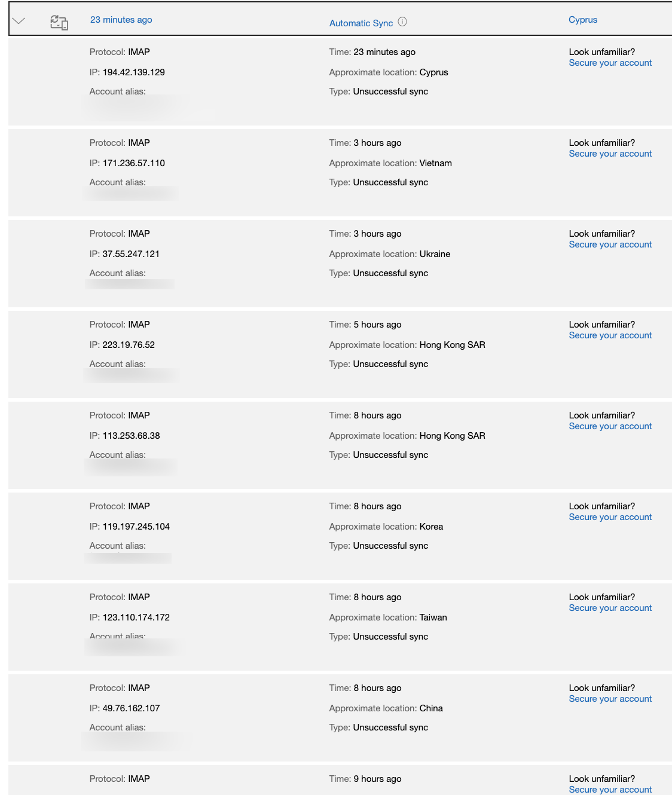The width and height of the screenshot is (672, 795).
Task: Open Secure your account for Taiwan entry
Action: click(610, 608)
